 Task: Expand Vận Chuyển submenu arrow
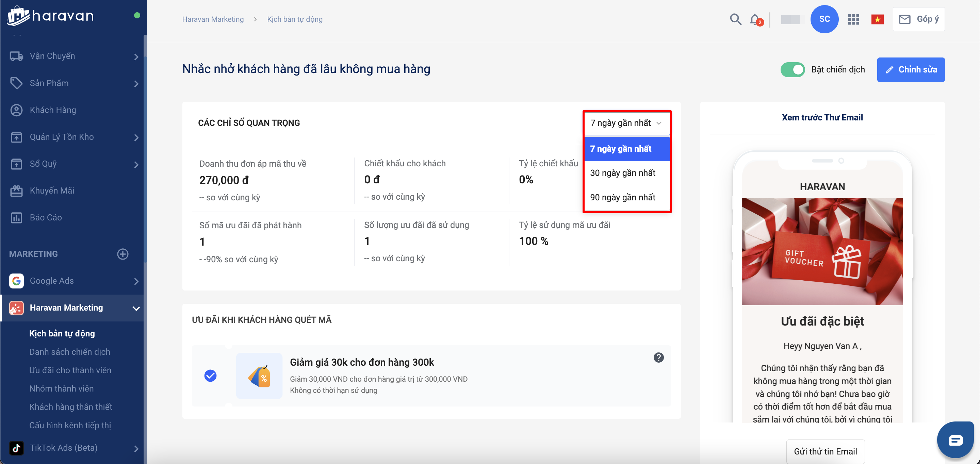pos(136,57)
